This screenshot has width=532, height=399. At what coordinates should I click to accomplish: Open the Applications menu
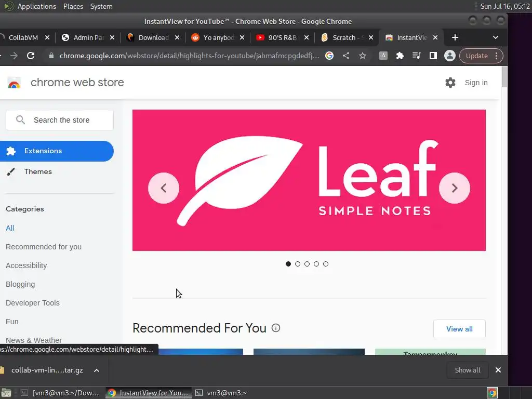(x=37, y=6)
